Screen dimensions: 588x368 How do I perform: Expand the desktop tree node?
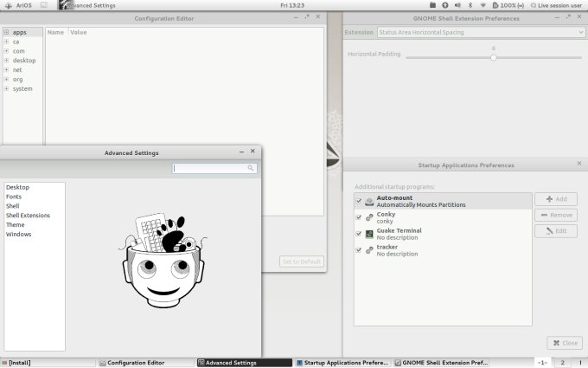click(6, 61)
